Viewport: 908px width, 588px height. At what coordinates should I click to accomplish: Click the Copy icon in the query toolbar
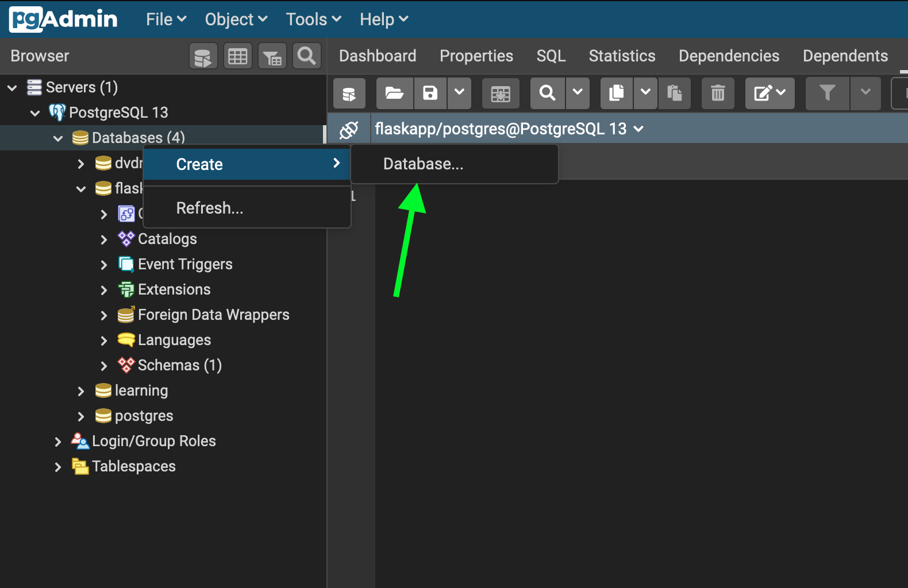(x=617, y=93)
